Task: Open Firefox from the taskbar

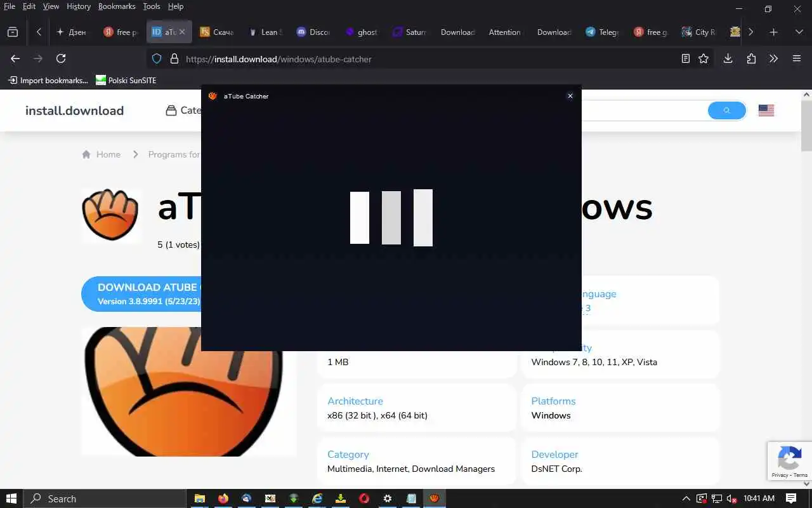Action: click(x=223, y=498)
